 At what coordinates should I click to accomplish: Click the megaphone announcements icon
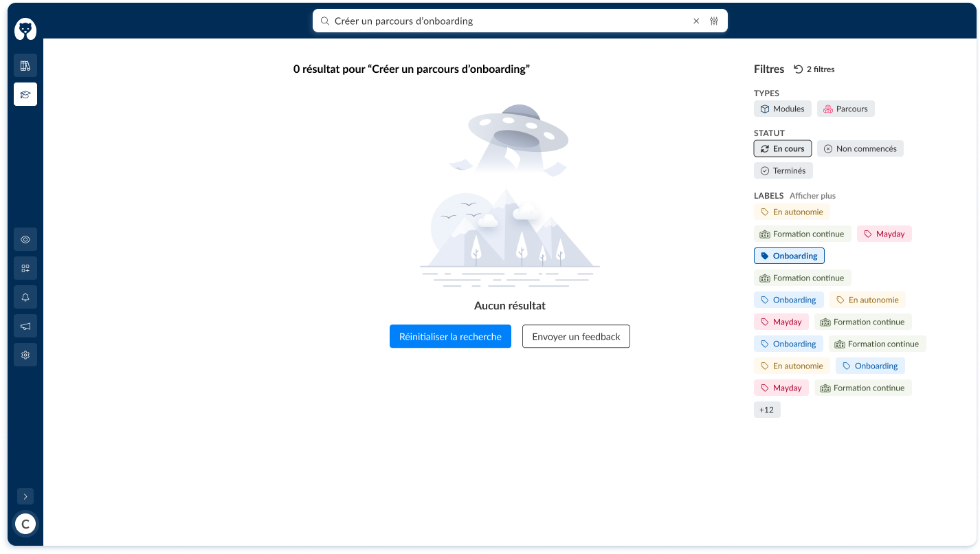point(25,326)
